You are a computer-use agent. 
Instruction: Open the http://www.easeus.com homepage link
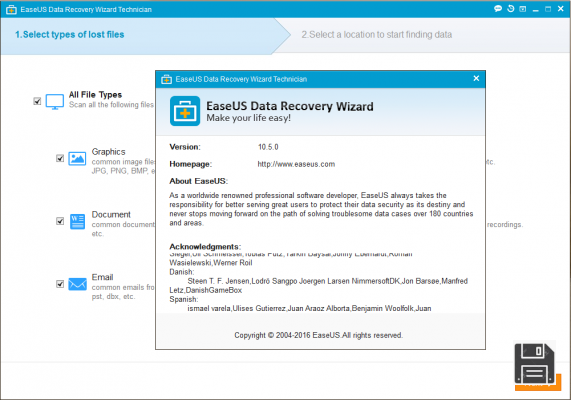(x=296, y=164)
